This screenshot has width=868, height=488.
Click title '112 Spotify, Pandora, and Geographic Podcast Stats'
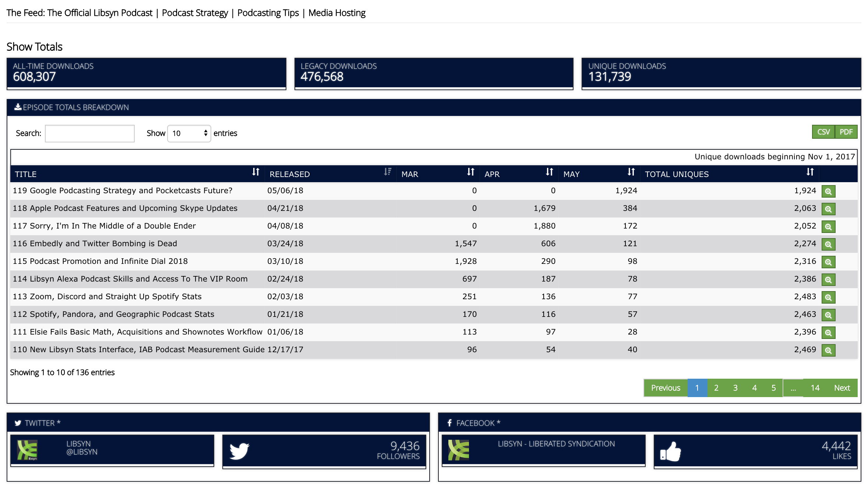(113, 314)
